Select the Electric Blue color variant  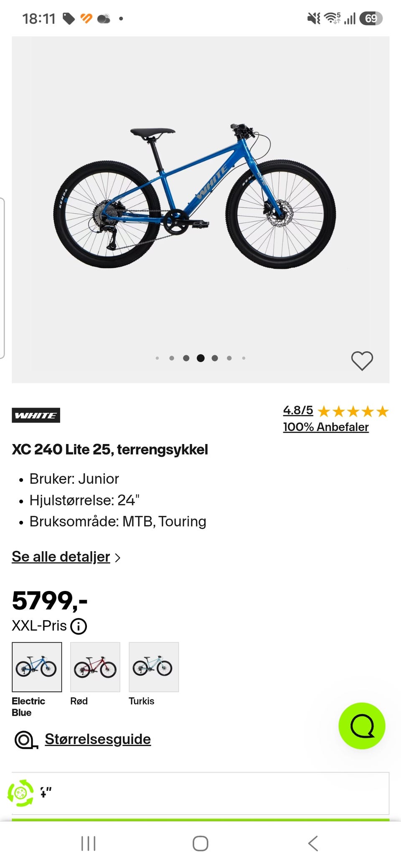[x=37, y=667]
